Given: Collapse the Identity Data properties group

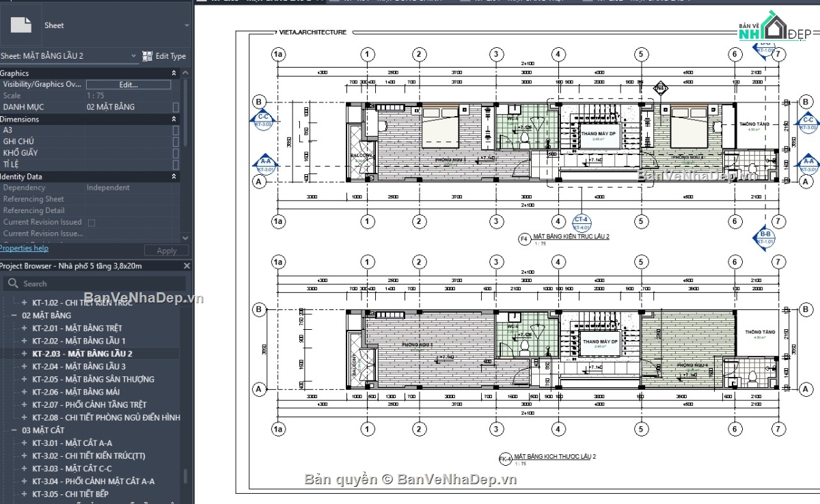Looking at the screenshot, I should 174,176.
